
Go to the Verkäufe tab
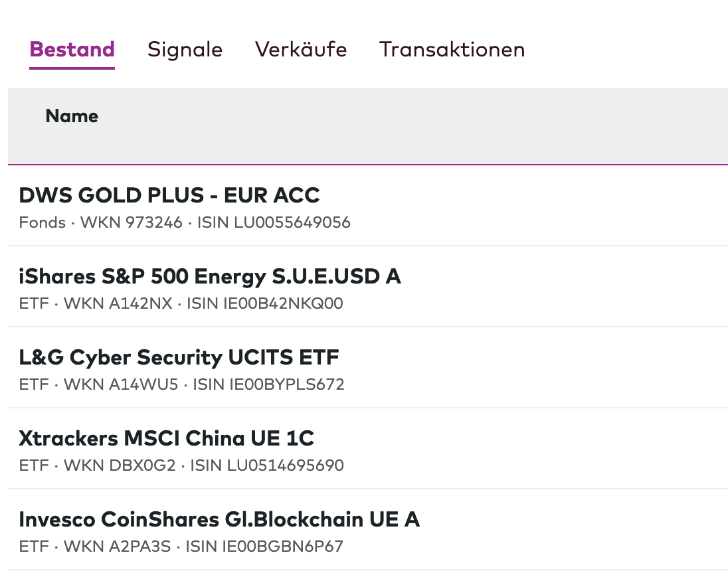point(301,50)
